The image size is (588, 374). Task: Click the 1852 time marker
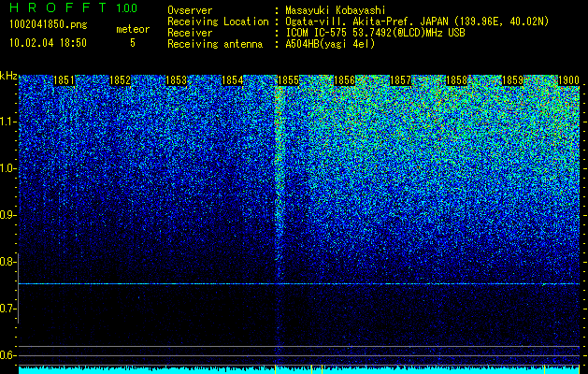tap(120, 80)
